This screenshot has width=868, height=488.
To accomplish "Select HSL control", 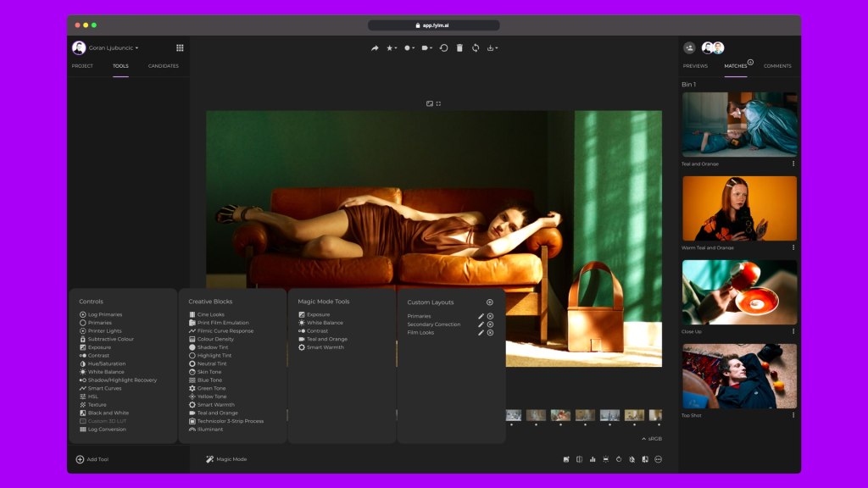I will coord(88,396).
